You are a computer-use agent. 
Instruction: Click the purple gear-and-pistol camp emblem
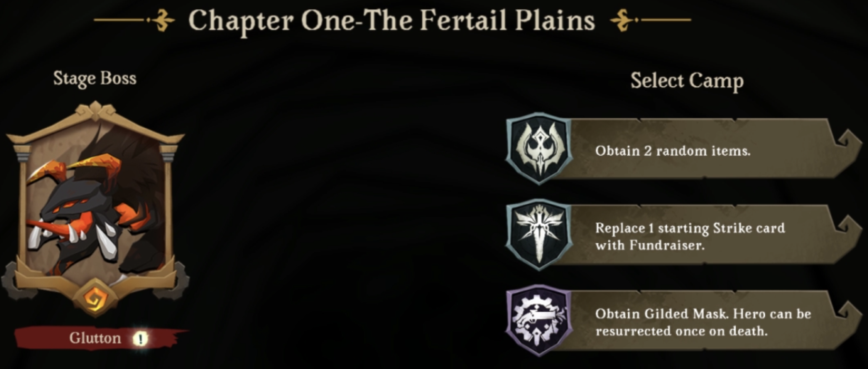point(539,321)
